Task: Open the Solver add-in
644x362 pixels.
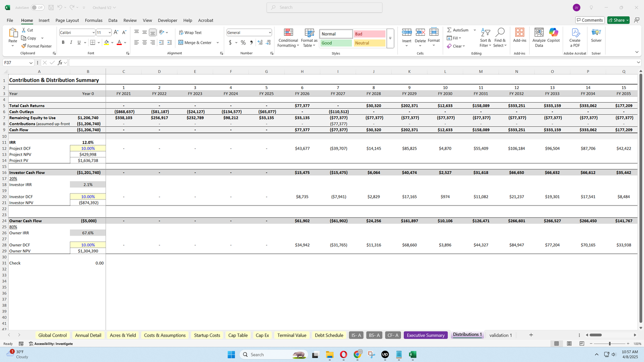Action: (596, 35)
